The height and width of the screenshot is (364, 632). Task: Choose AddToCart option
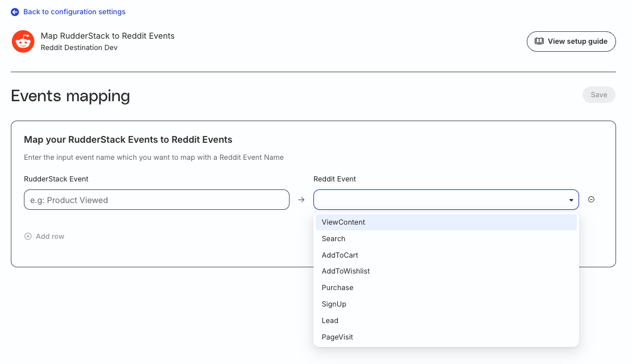[x=446, y=255]
